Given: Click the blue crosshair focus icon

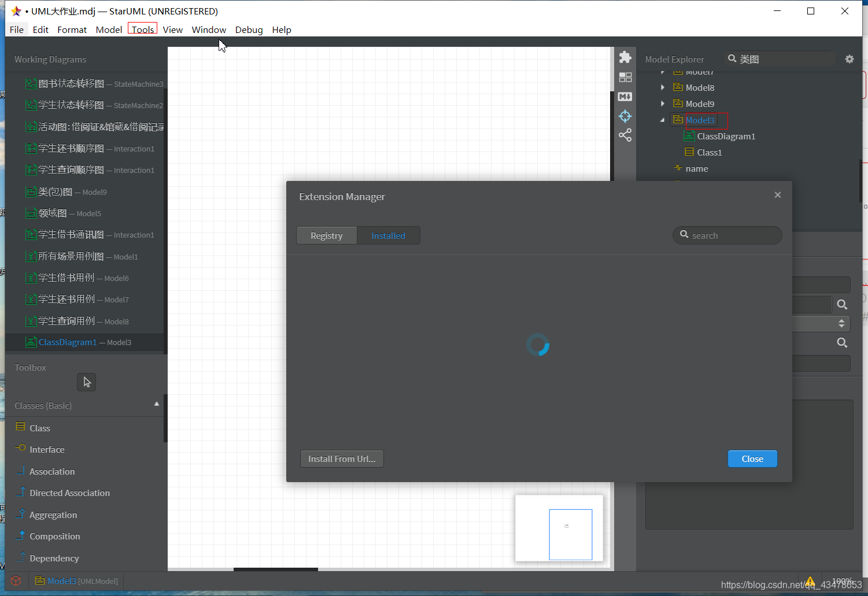Looking at the screenshot, I should point(625,116).
